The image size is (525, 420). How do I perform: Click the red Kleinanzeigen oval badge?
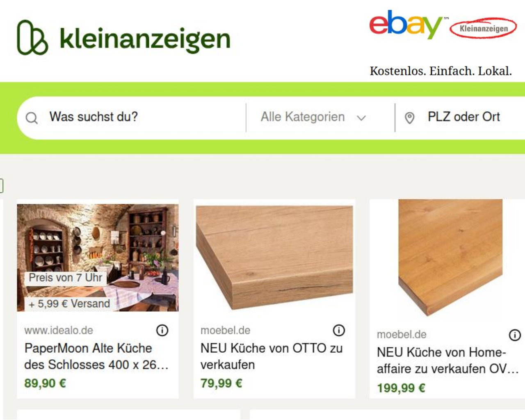tap(483, 28)
